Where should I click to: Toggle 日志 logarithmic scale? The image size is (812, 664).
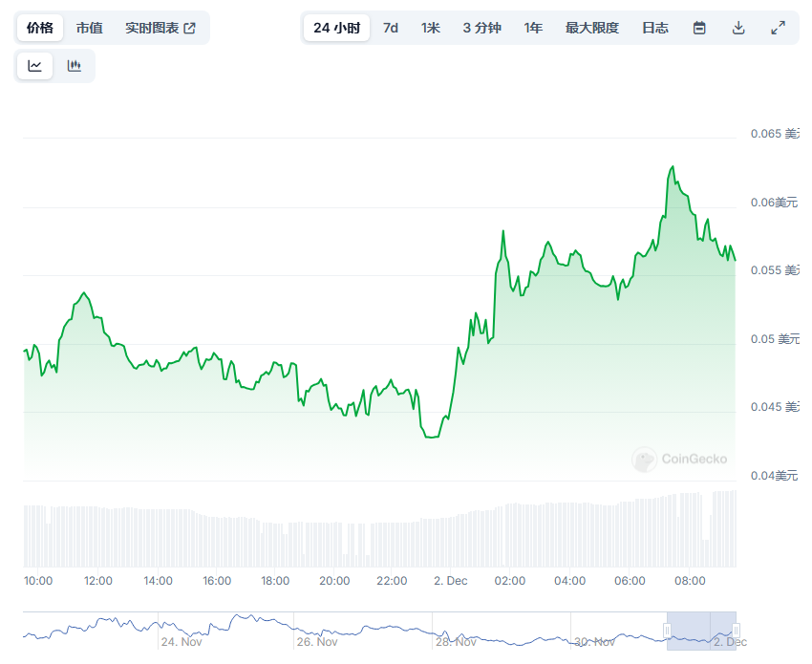click(655, 28)
